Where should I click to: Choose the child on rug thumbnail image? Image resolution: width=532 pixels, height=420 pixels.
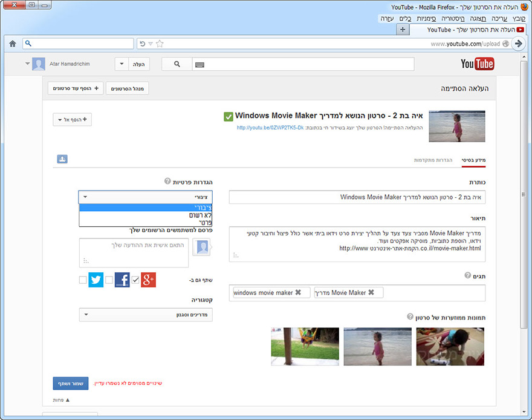tap(450, 346)
